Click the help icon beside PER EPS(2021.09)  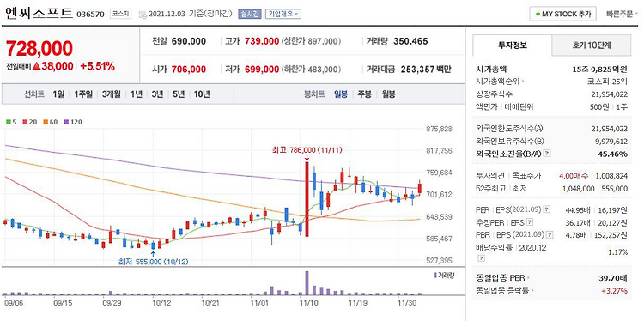tap(547, 210)
